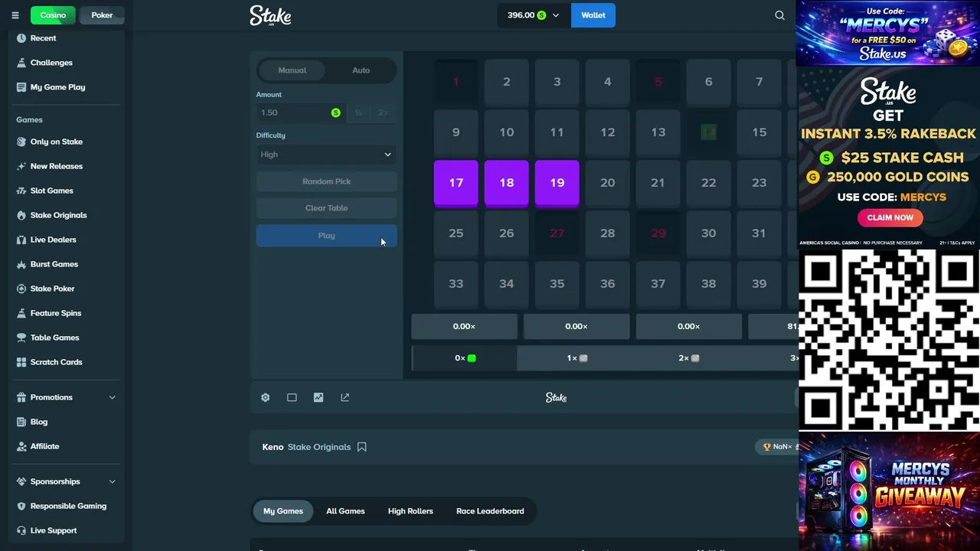Expand the Sponsorships sidebar section
This screenshot has width=980, height=551.
[112, 481]
